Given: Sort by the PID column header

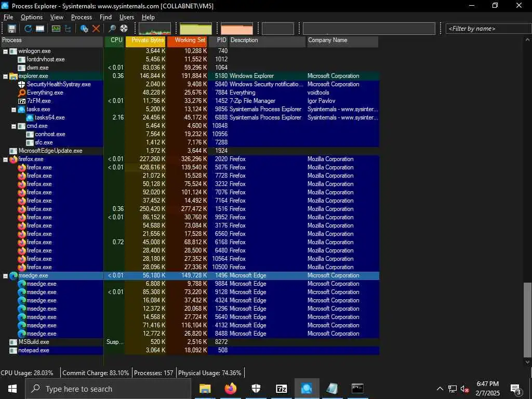Looking at the screenshot, I should click(x=219, y=41).
